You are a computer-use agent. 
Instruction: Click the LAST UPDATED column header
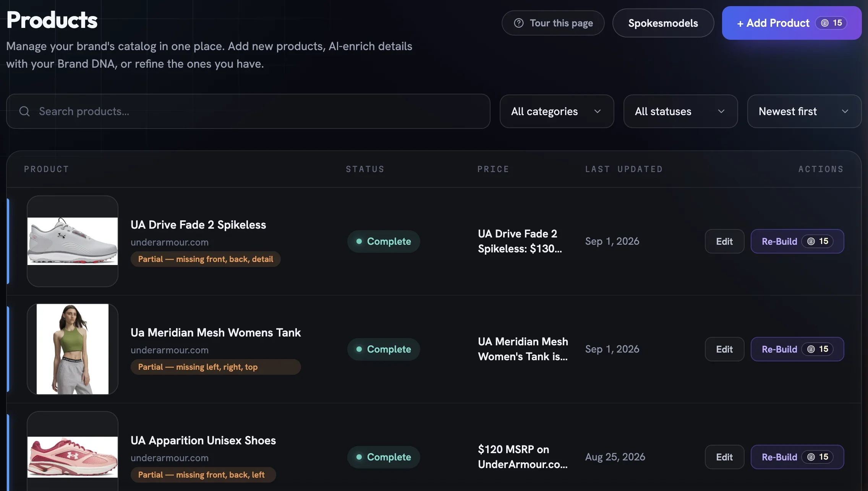[624, 169]
